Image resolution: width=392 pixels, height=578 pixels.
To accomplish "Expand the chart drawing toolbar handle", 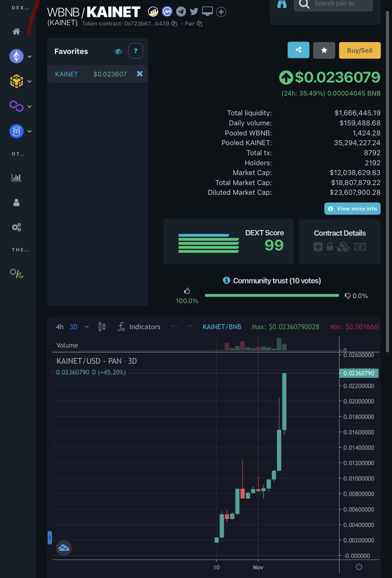I will click(50, 538).
